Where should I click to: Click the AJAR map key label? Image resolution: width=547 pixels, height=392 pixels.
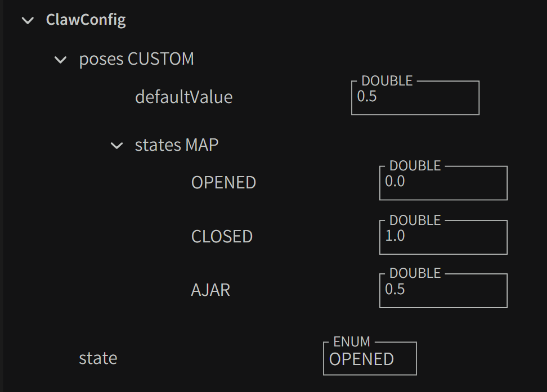pos(210,290)
